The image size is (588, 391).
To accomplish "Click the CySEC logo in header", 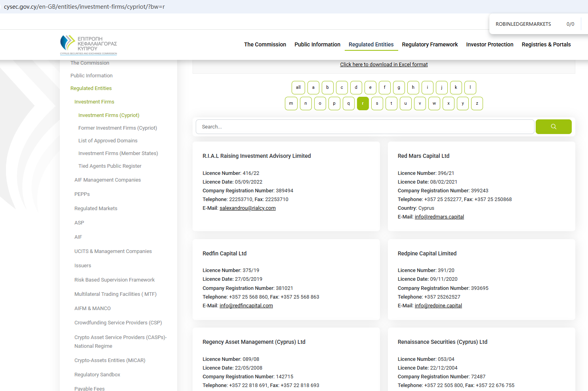I will click(89, 45).
